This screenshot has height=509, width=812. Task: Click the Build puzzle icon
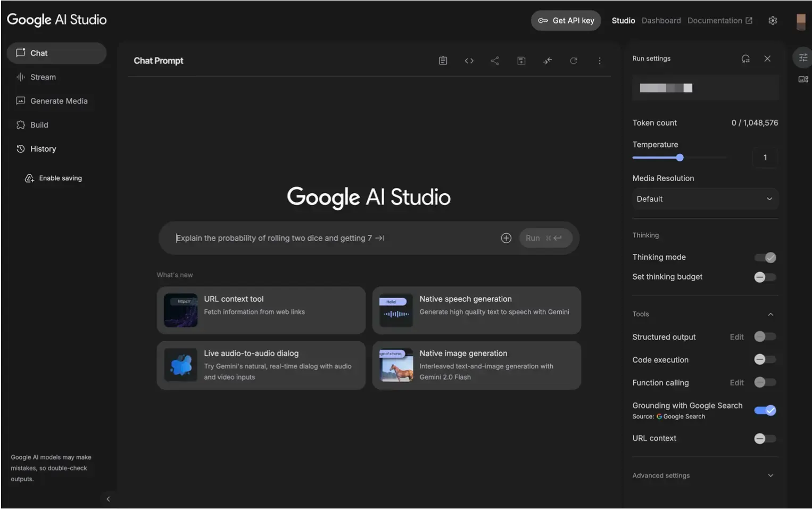(21, 125)
